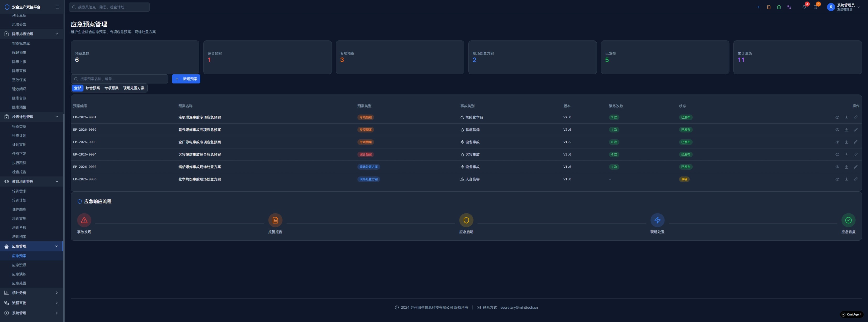Download plan EP-2026-0003
Screen dimensions: 868x322
click(846, 142)
